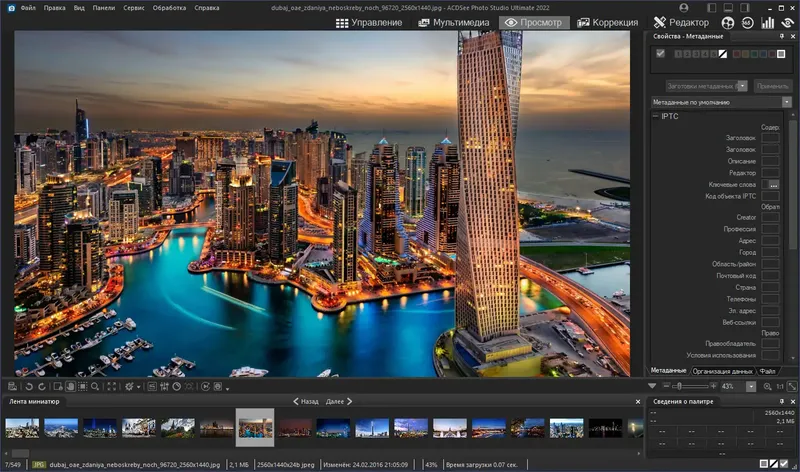This screenshot has height=472, width=800.
Task: Pin the Свойства - Метаданные panel
Action: 783,37
